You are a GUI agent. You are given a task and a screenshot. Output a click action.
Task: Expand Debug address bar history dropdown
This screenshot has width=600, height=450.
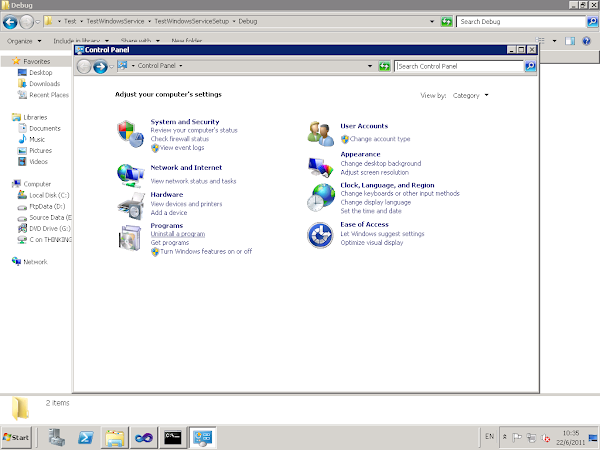tap(432, 21)
